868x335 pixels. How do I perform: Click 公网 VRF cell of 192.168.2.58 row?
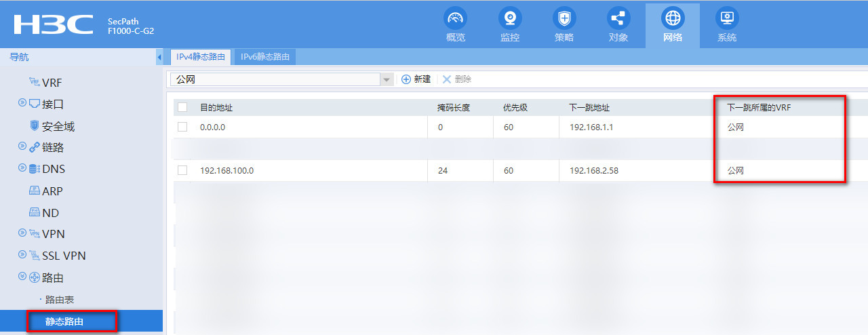(736, 171)
